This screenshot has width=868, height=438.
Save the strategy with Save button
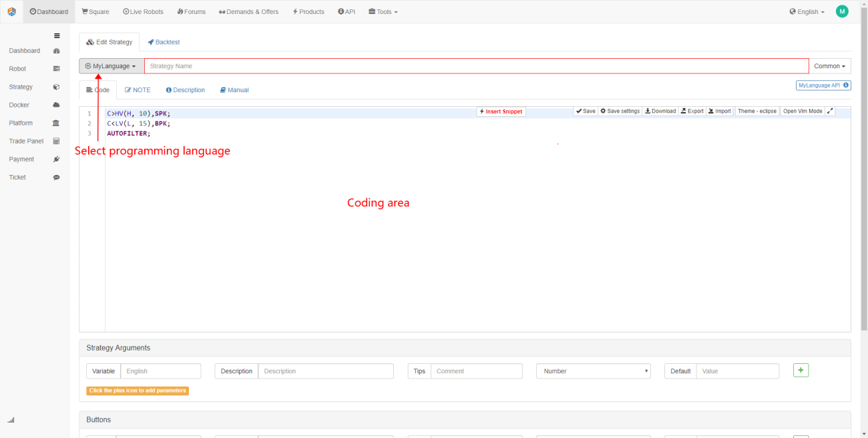[x=585, y=111]
